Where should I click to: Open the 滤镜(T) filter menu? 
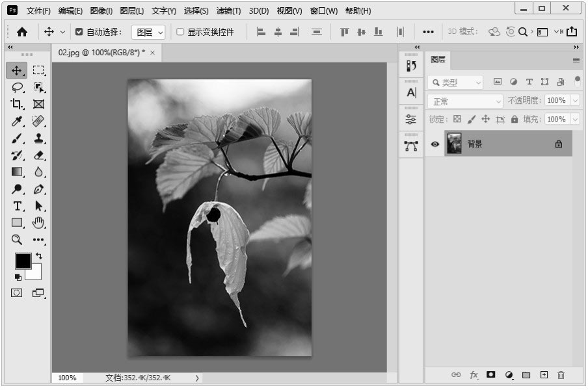pos(228,11)
